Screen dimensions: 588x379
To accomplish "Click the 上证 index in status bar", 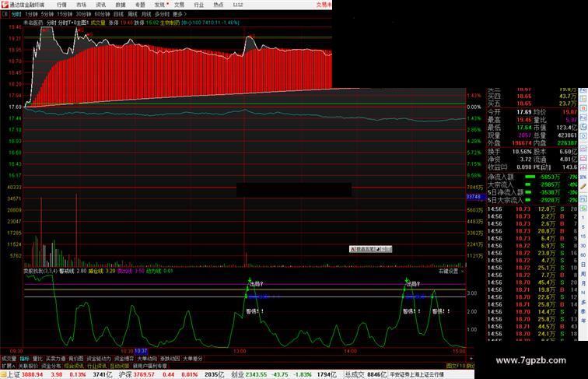I will pyautogui.click(x=14, y=374).
